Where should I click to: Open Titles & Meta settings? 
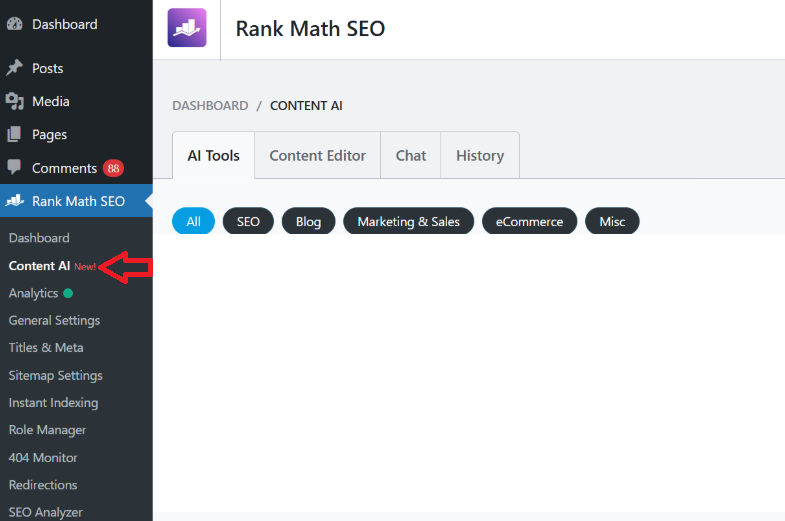(46, 347)
